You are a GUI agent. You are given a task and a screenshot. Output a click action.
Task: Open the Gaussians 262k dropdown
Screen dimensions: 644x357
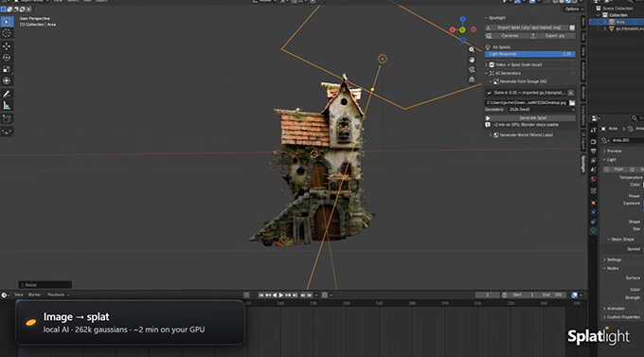pyautogui.click(x=542, y=110)
